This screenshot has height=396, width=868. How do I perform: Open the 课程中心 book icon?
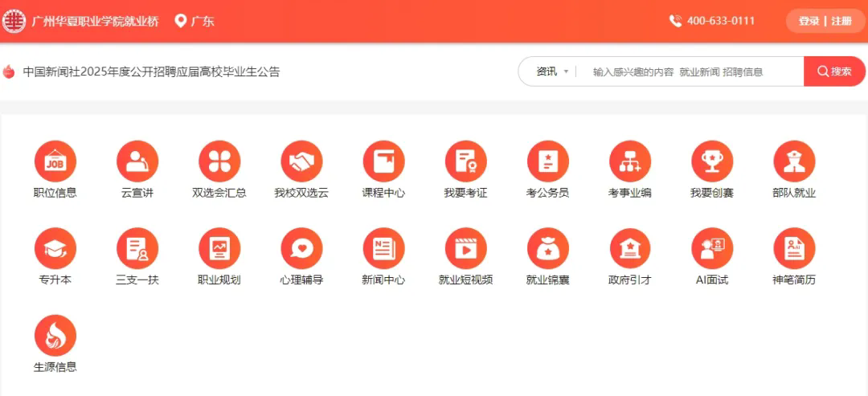point(383,161)
